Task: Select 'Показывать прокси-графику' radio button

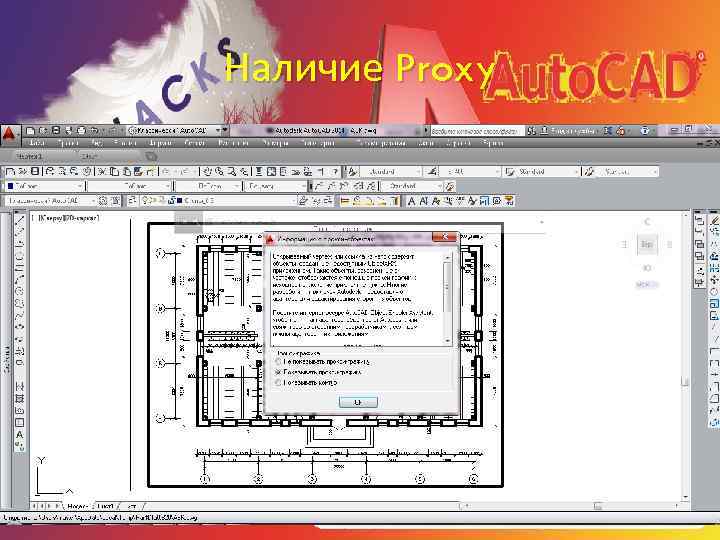Action: pos(278,372)
